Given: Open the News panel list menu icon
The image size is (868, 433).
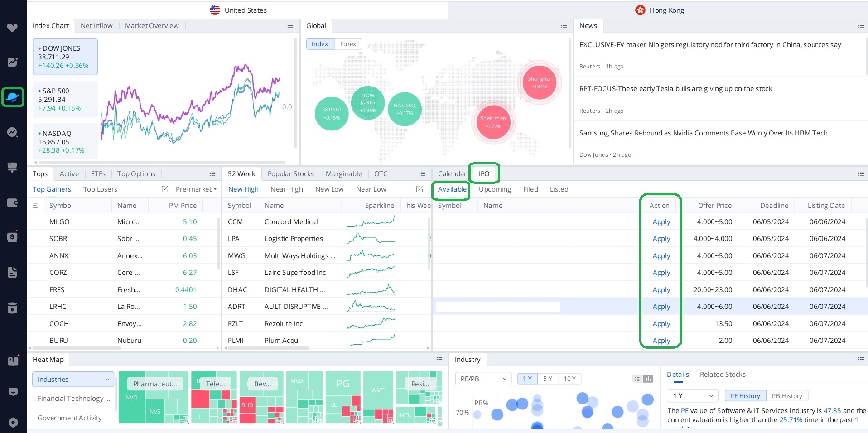Looking at the screenshot, I should pos(861,26).
